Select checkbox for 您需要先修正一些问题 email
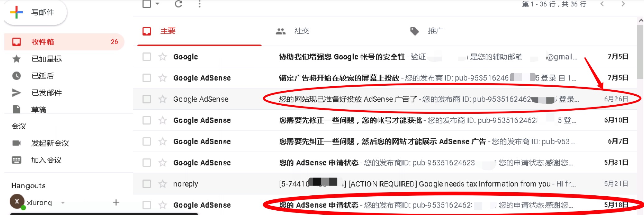644x215 pixels. 147,120
